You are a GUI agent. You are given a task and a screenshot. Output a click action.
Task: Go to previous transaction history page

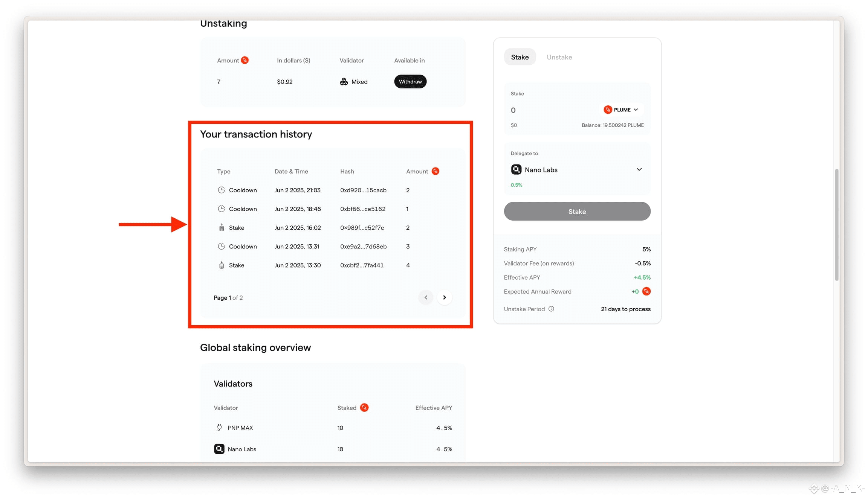click(426, 298)
